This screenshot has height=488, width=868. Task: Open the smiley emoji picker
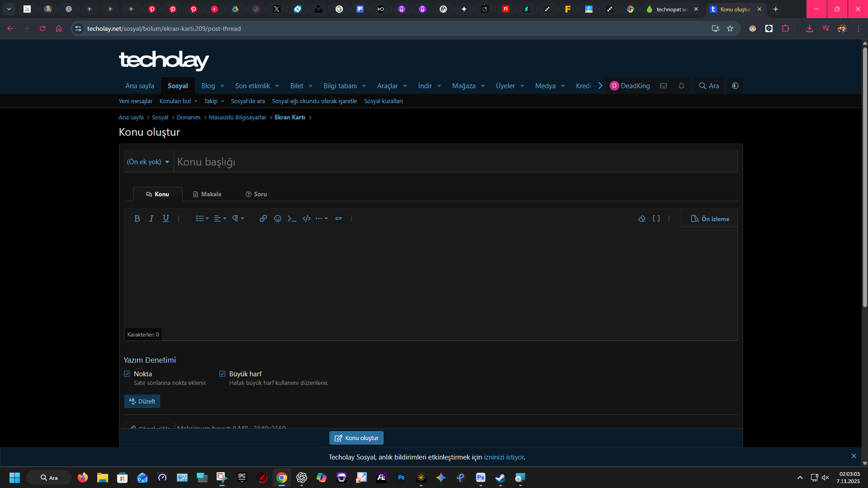[278, 218]
